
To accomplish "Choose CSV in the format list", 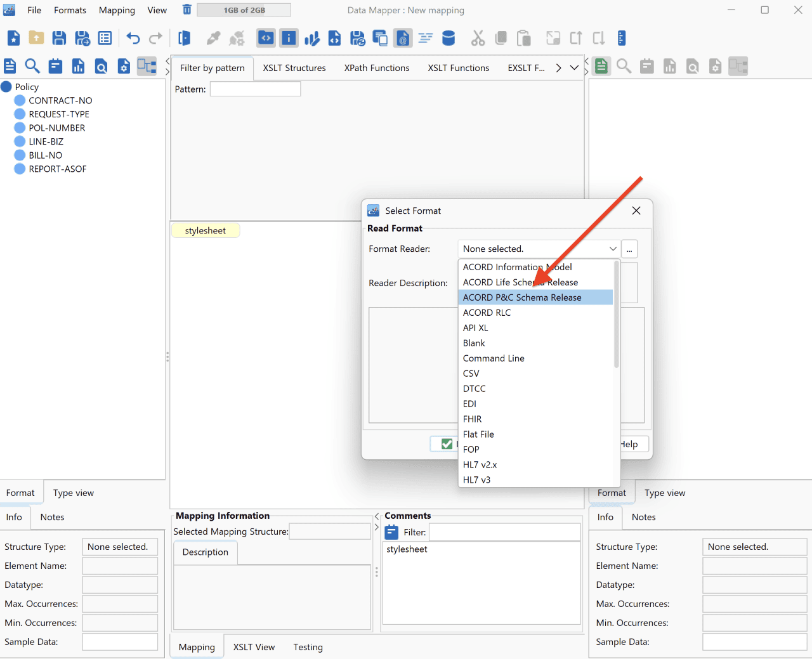I will [x=535, y=374].
